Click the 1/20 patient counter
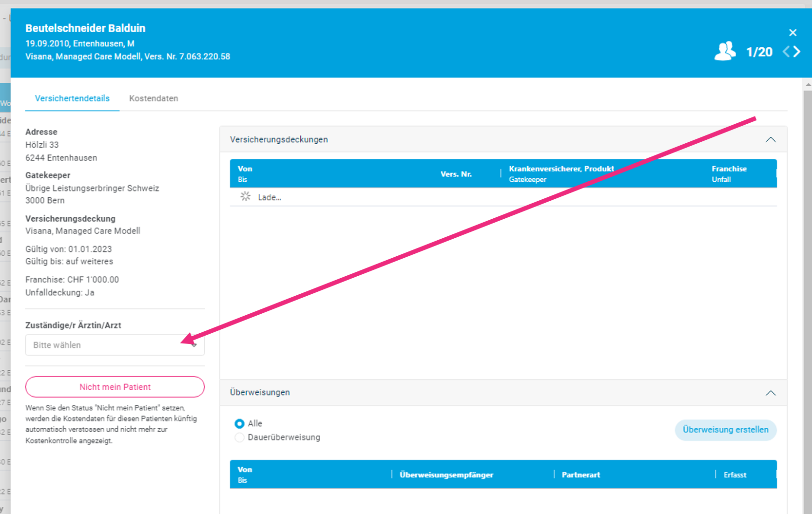 759,52
